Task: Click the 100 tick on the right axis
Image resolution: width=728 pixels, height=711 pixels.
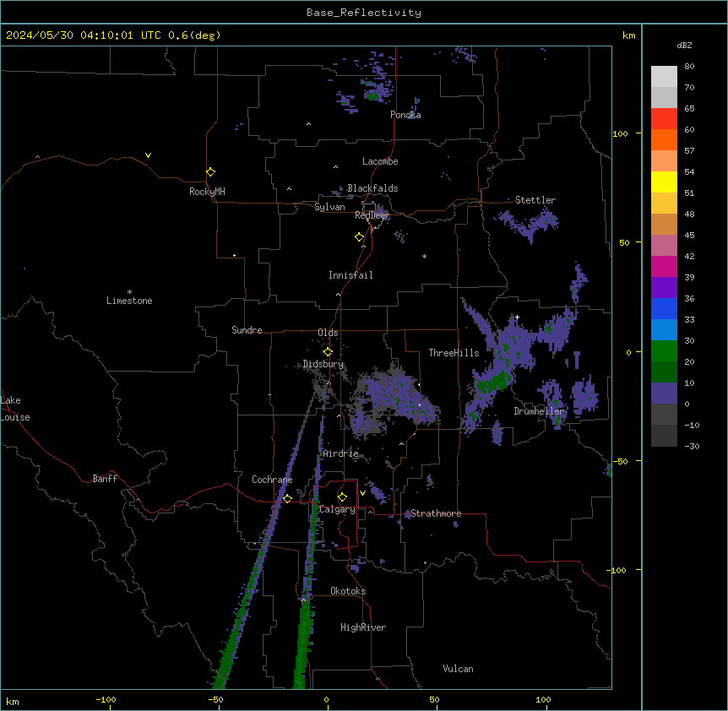Action: [x=620, y=133]
